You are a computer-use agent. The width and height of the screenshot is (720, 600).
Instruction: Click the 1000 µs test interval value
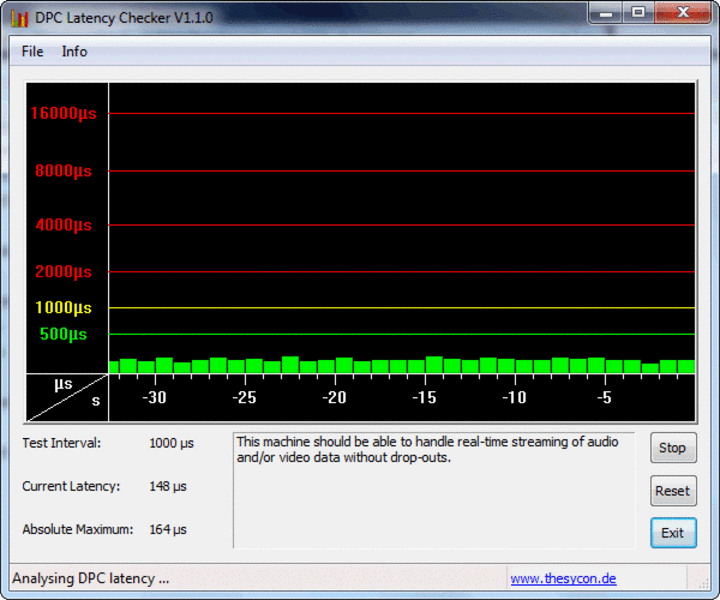pyautogui.click(x=171, y=443)
